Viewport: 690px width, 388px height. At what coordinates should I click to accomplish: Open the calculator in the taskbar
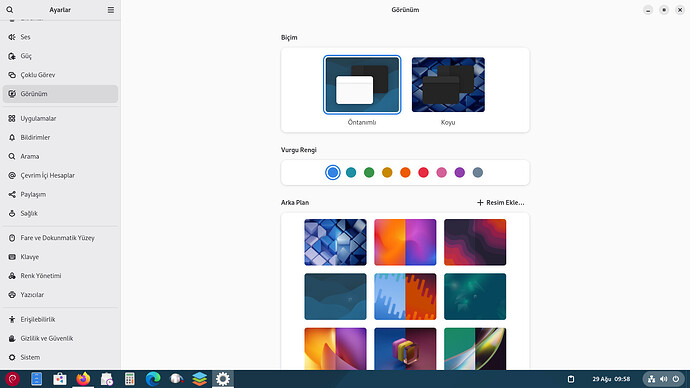point(129,379)
